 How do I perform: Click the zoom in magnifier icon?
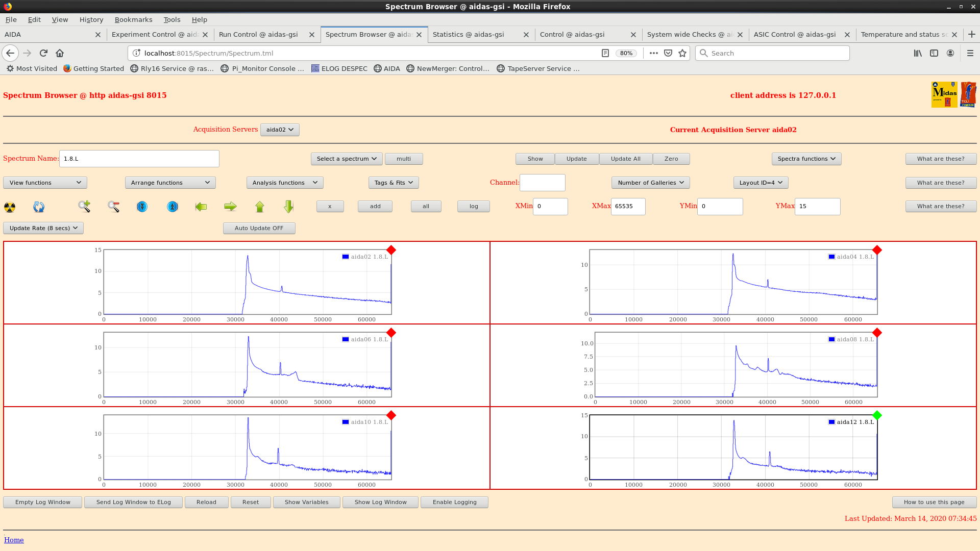click(84, 207)
